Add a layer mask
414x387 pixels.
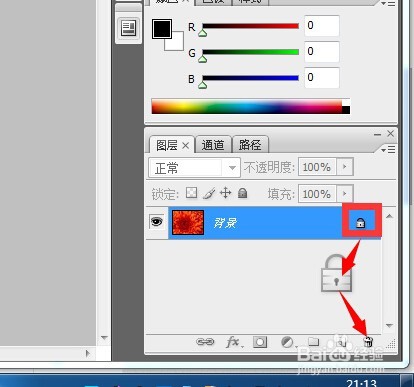(x=260, y=342)
